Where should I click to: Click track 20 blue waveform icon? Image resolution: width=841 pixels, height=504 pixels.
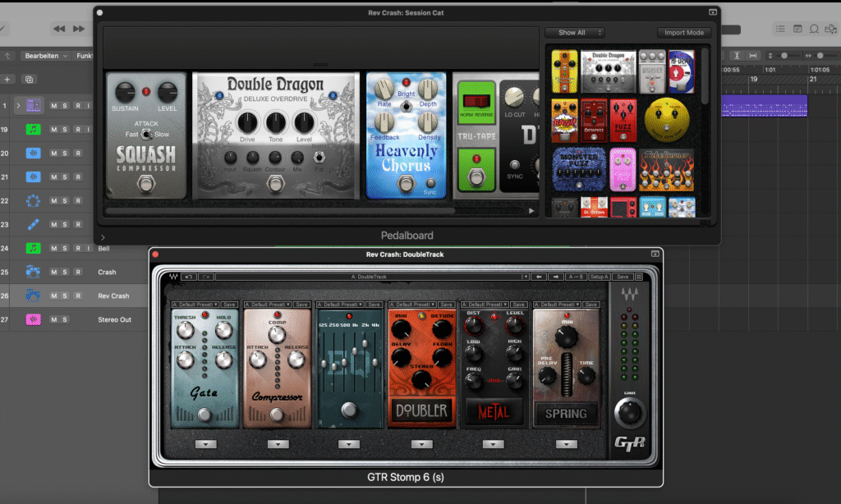[33, 153]
